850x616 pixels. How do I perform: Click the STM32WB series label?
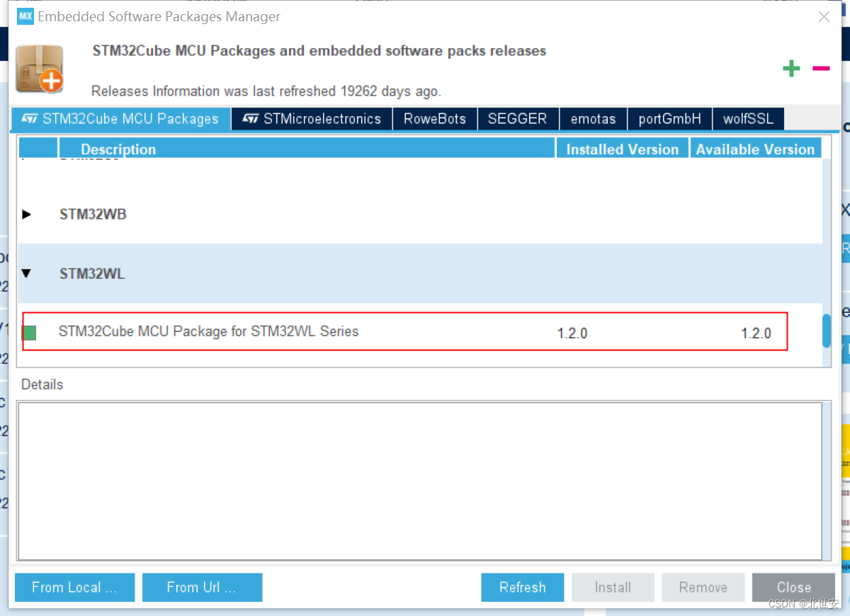point(93,215)
